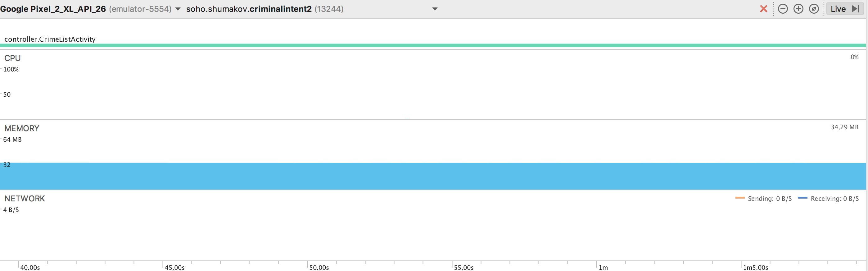Viewport: 868px width, 271px height.
Task: Open the MEMORY profiler section
Action: pos(22,128)
